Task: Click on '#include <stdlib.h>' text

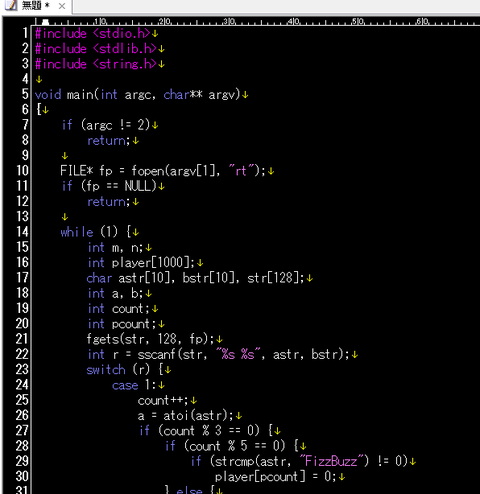Action: pos(96,49)
